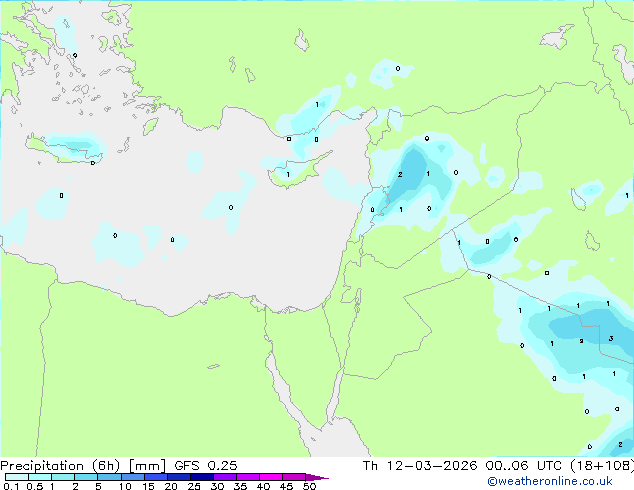
Task: Click the 40–45 mm magenta legend swatch
Action: (x=271, y=477)
